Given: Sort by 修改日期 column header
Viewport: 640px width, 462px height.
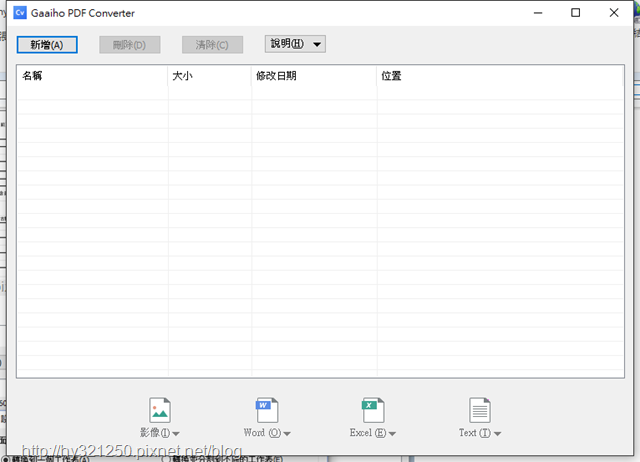Looking at the screenshot, I should tap(313, 76).
